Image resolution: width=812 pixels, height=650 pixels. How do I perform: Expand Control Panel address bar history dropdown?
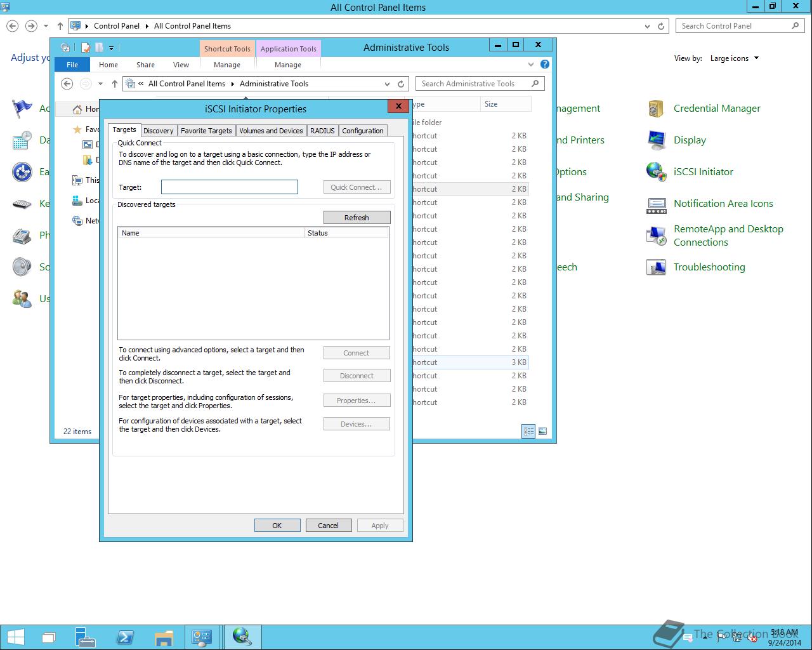[x=647, y=26]
